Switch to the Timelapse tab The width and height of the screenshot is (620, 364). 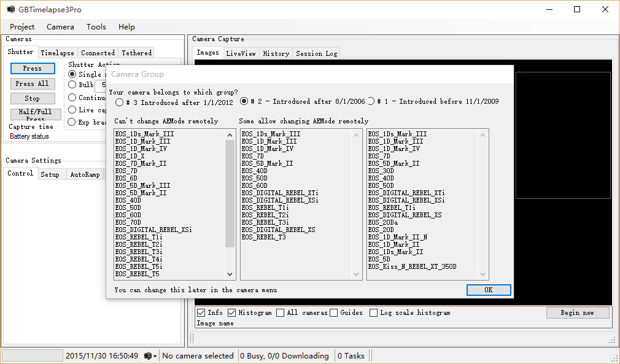(57, 53)
